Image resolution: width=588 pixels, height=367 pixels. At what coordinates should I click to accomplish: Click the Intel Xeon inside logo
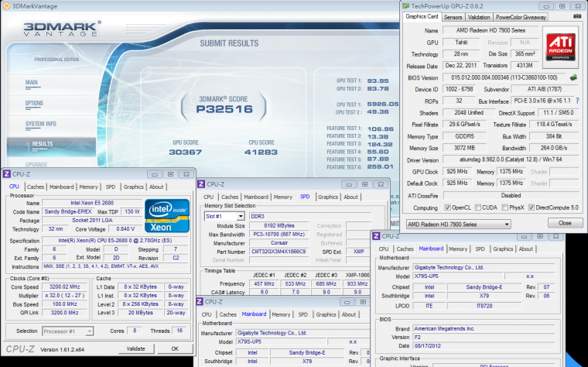pyautogui.click(x=168, y=216)
